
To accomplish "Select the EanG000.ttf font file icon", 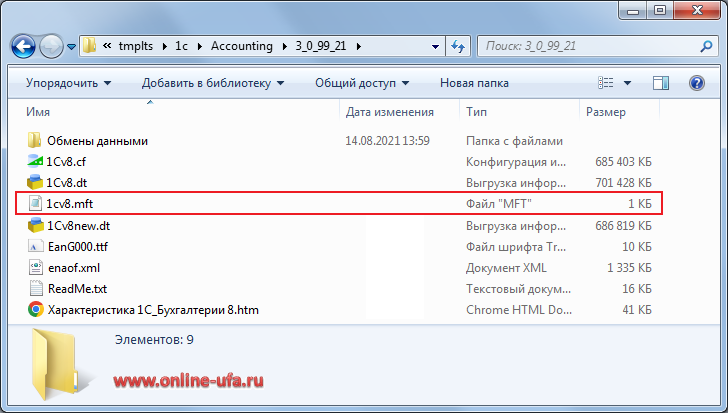I will point(35,246).
